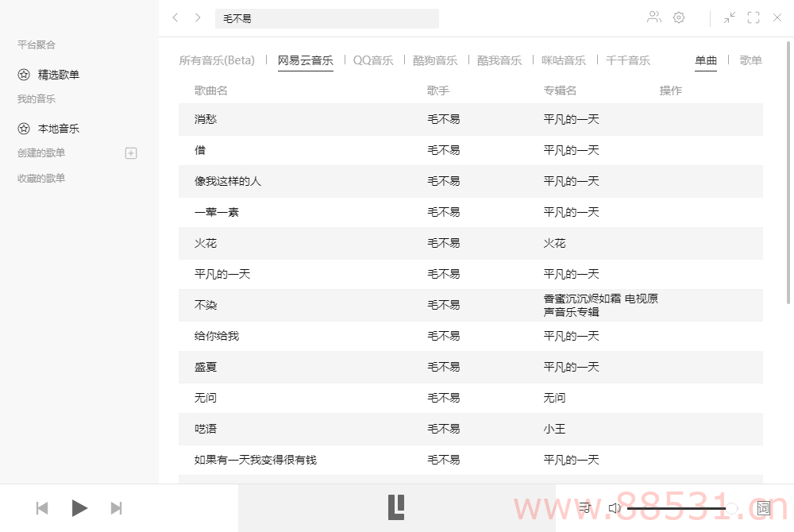794x532 pixels.
Task: Select the song title 平凡的一天
Action: coord(222,274)
